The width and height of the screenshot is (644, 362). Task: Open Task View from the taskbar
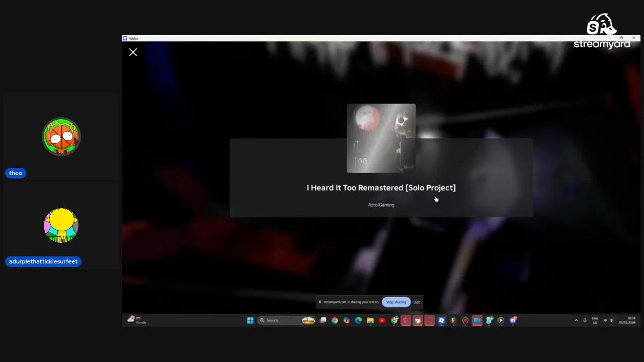[323, 320]
